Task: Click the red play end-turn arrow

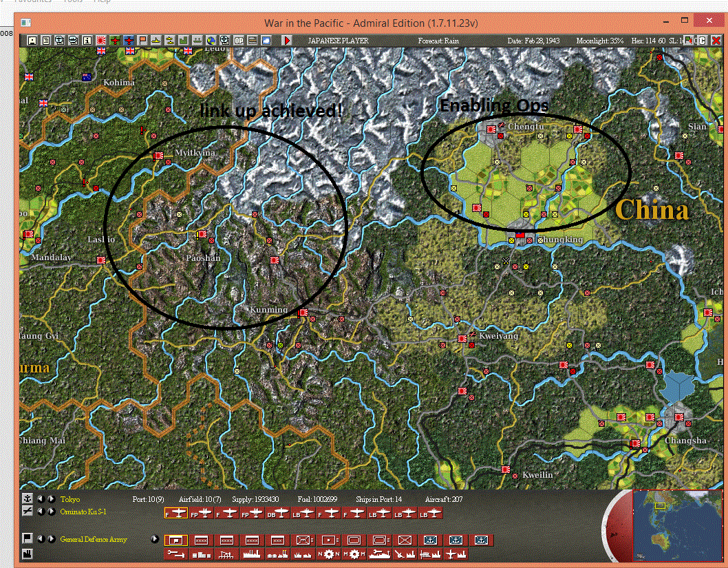Action: pos(287,41)
